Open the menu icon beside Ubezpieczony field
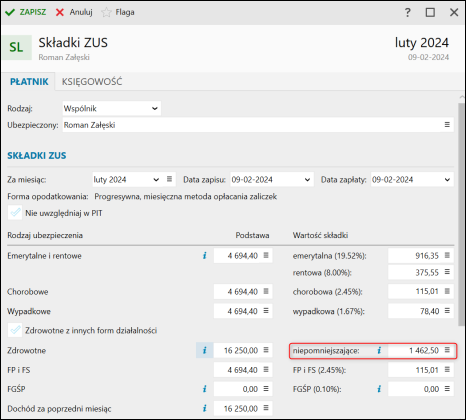This screenshot has width=466, height=420. [447, 125]
